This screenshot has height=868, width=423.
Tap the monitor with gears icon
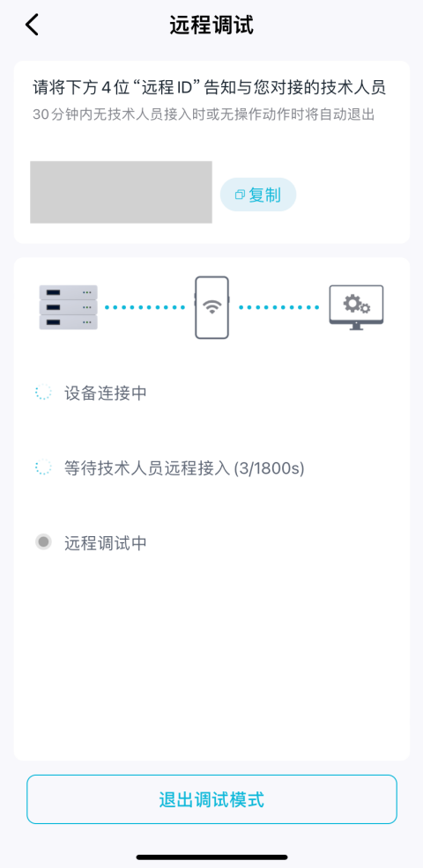356,307
